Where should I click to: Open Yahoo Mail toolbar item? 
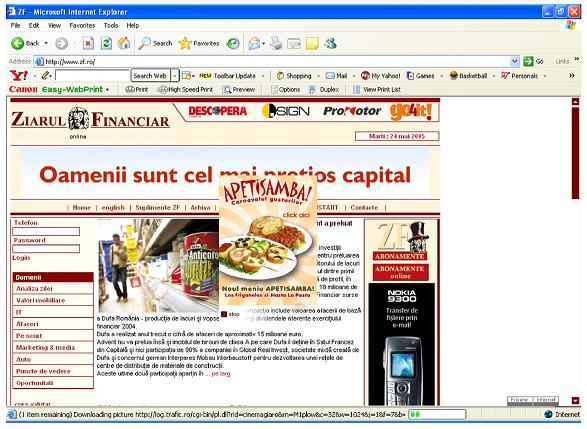(336, 76)
